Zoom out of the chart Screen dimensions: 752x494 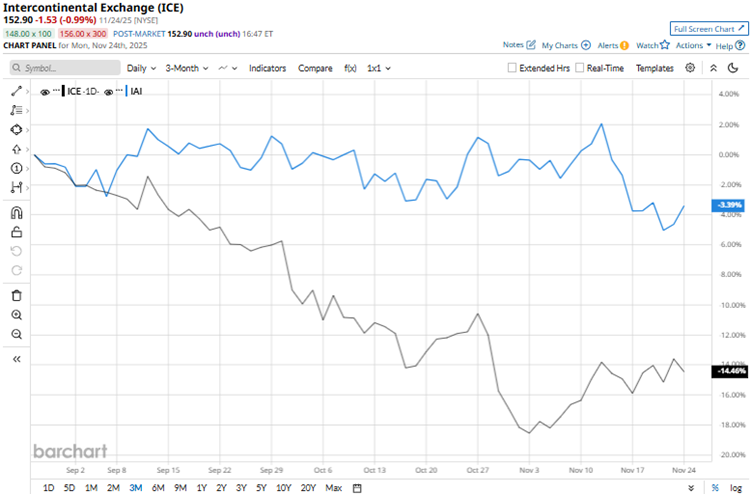click(x=16, y=334)
